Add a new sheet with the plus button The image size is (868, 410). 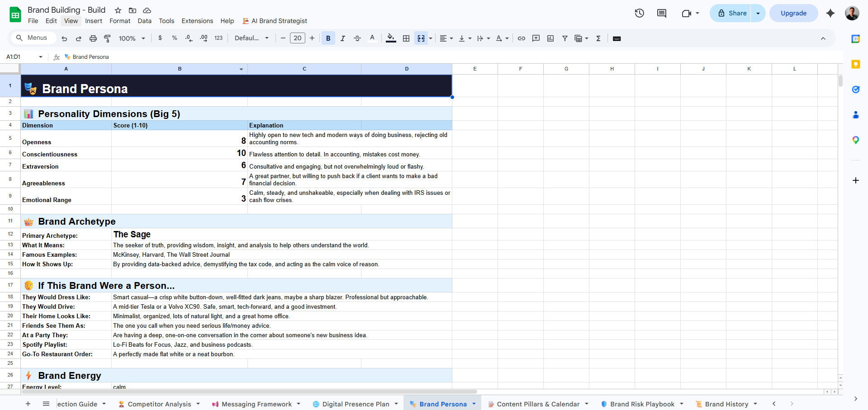pos(28,404)
